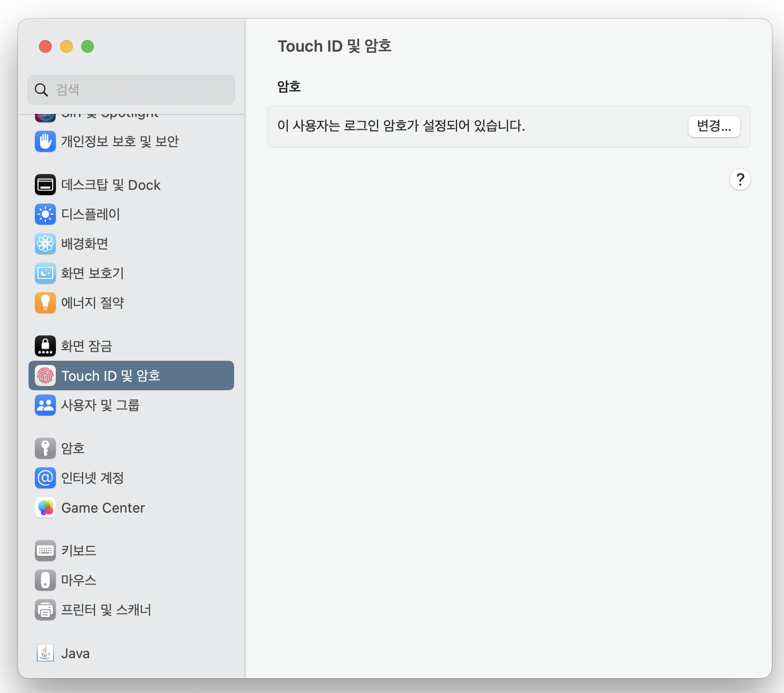Go to 키보드 settings pane
The width and height of the screenshot is (784, 693).
point(79,551)
